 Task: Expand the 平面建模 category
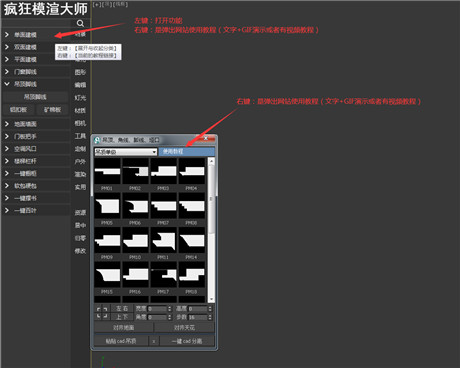coord(36,59)
